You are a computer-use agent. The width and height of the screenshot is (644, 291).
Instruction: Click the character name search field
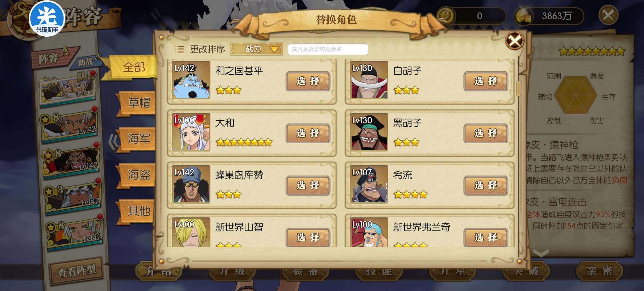pos(328,49)
